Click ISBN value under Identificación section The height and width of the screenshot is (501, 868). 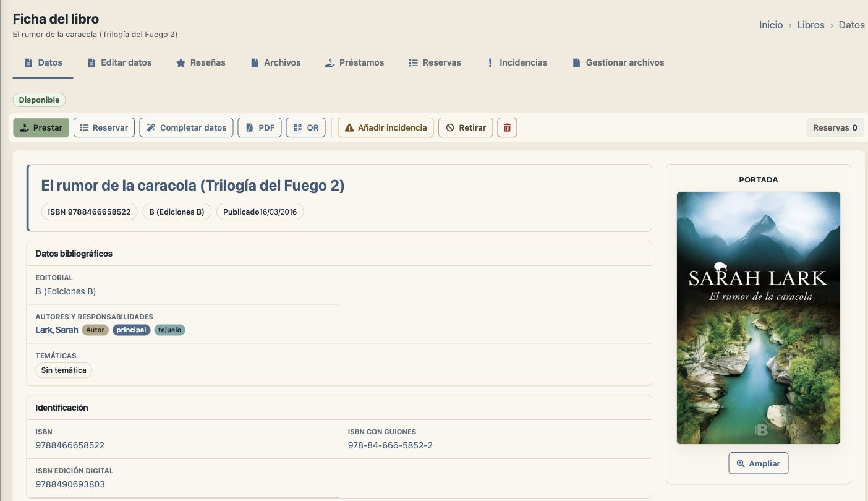tap(70, 445)
